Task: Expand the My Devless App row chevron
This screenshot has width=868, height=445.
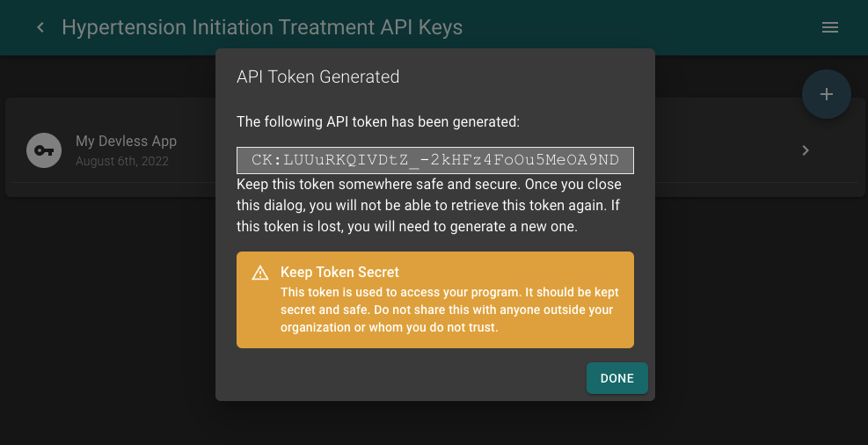Action: 805,150
